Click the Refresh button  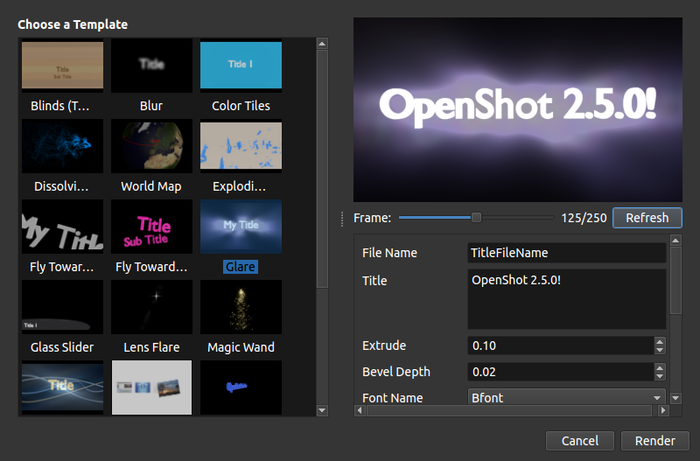point(647,217)
